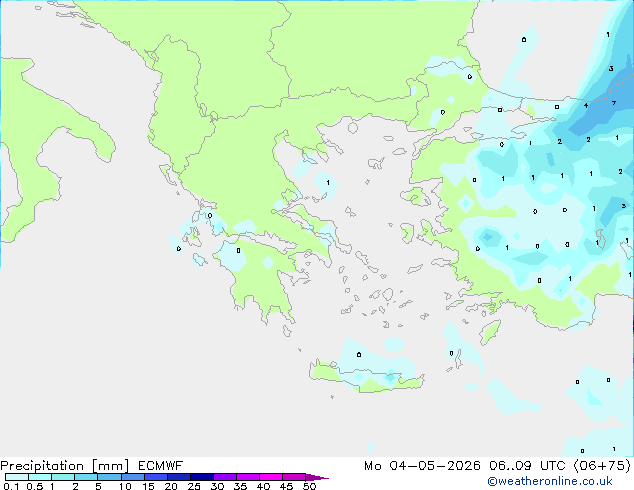Pick the legend swatch between 20 and 25
Image resolution: width=634 pixels, height=490 pixels.
pos(178,477)
